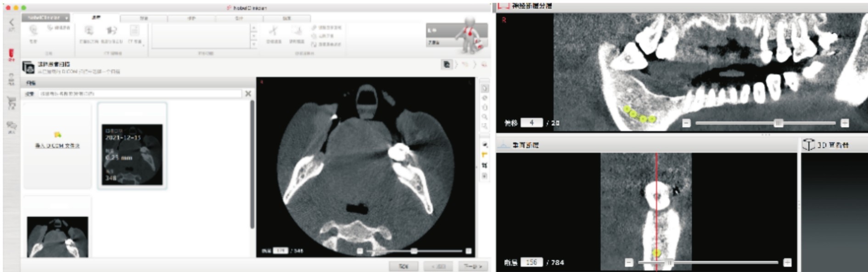Screen dimensions: 868x272
Task: Expand the ribbon gallery down arrow
Action: (x=253, y=45)
